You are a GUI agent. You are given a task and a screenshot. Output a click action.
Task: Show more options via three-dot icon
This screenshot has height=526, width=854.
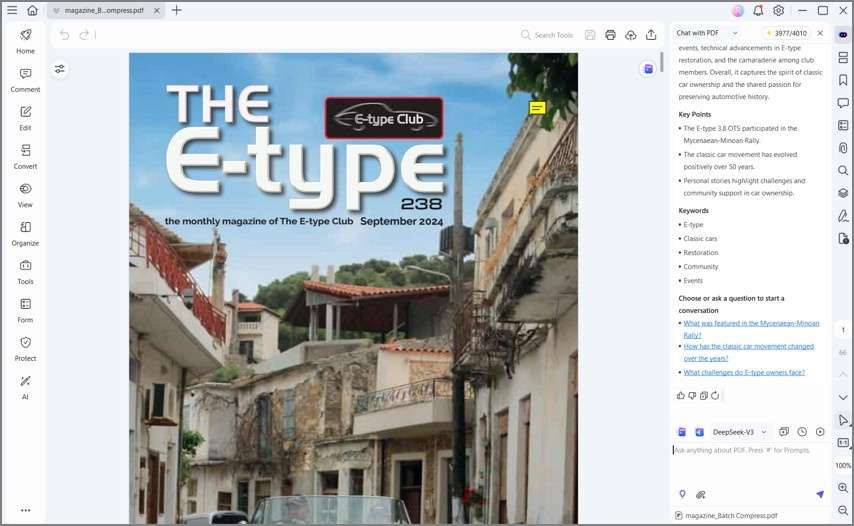26,510
